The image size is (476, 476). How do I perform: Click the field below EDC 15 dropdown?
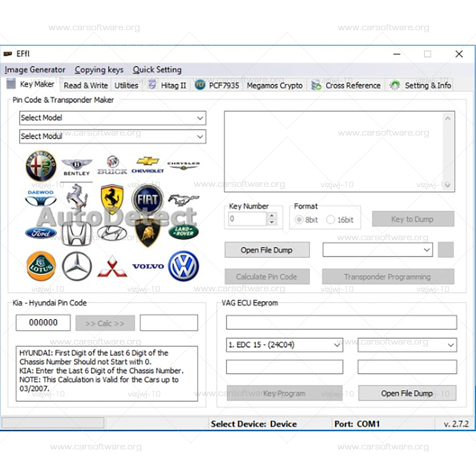[285, 367]
